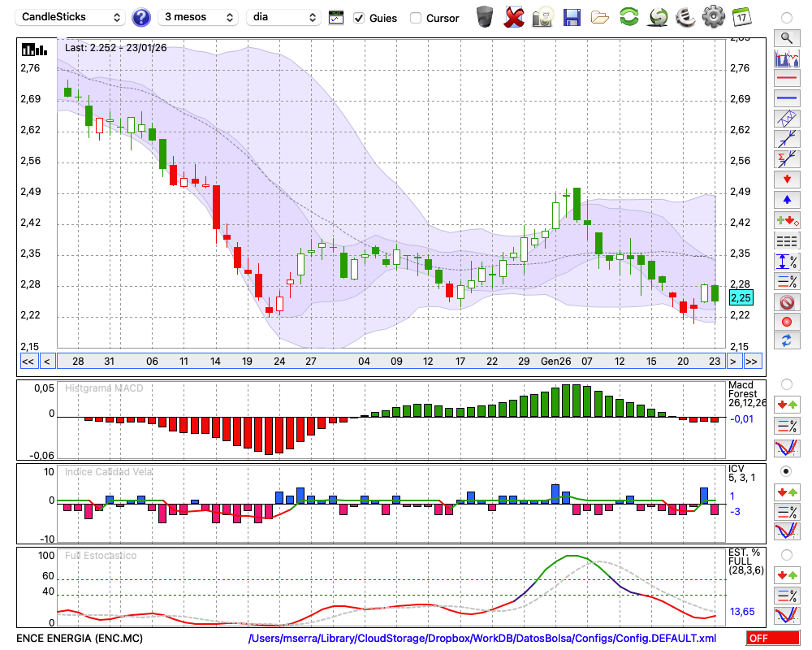Image resolution: width=812 pixels, height=650 pixels.
Task: Select the blue horizontal line tool
Action: (x=786, y=98)
